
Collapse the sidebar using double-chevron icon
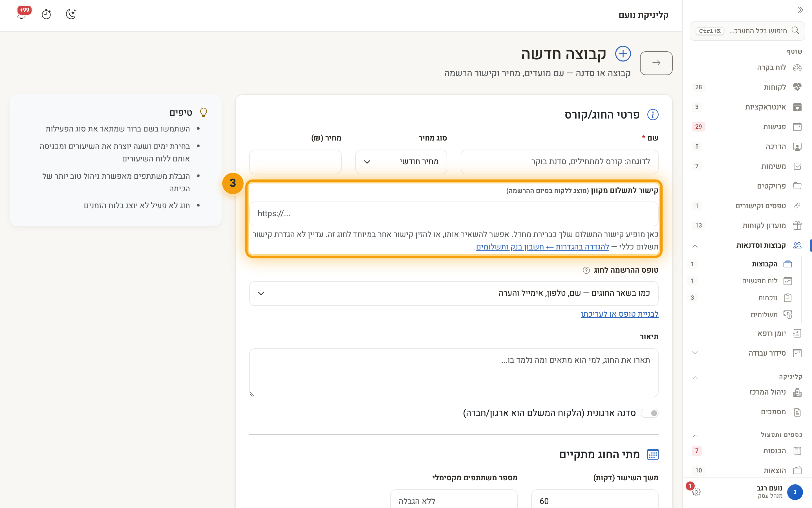coord(800,10)
